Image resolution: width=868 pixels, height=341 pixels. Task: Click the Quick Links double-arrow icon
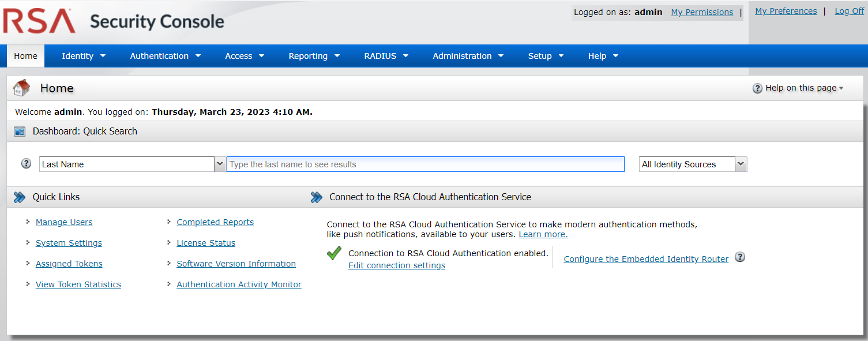tap(20, 197)
